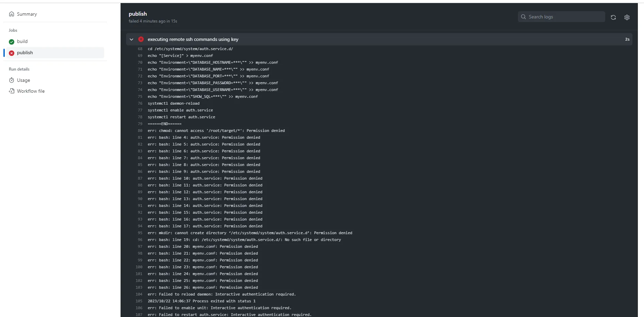The image size is (644, 317).
Task: Click log line number 80
Action: (x=140, y=131)
